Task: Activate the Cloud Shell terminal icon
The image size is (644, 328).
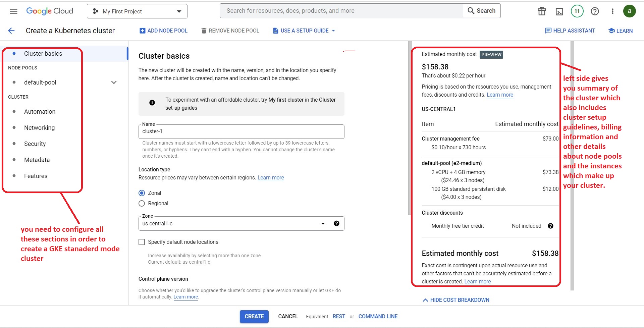Action: 559,11
